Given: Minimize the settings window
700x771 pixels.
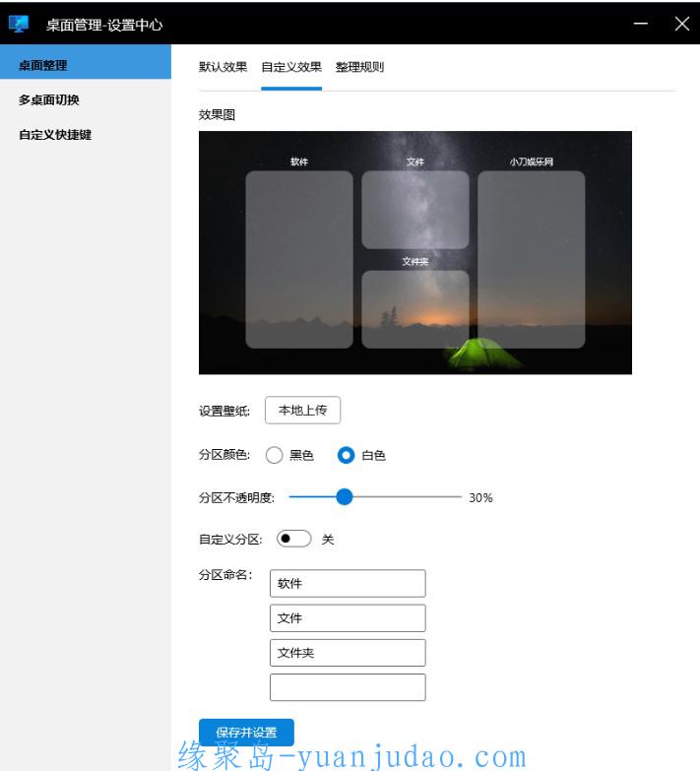Looking at the screenshot, I should 641,23.
